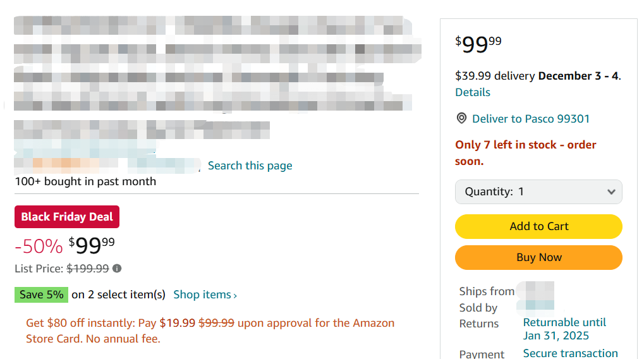The image size is (644, 359).
Task: Click the Amazon Store Card $80 off offer
Action: point(210,331)
